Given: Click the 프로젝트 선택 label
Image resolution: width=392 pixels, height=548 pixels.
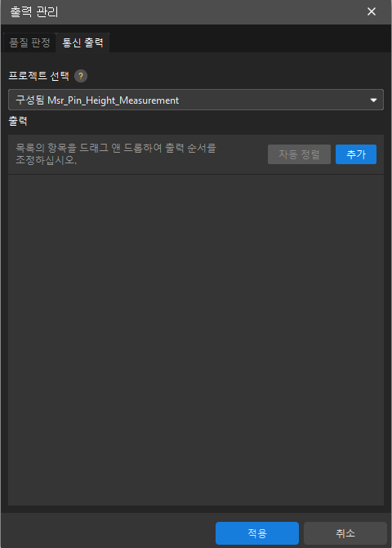Looking at the screenshot, I should [38, 76].
